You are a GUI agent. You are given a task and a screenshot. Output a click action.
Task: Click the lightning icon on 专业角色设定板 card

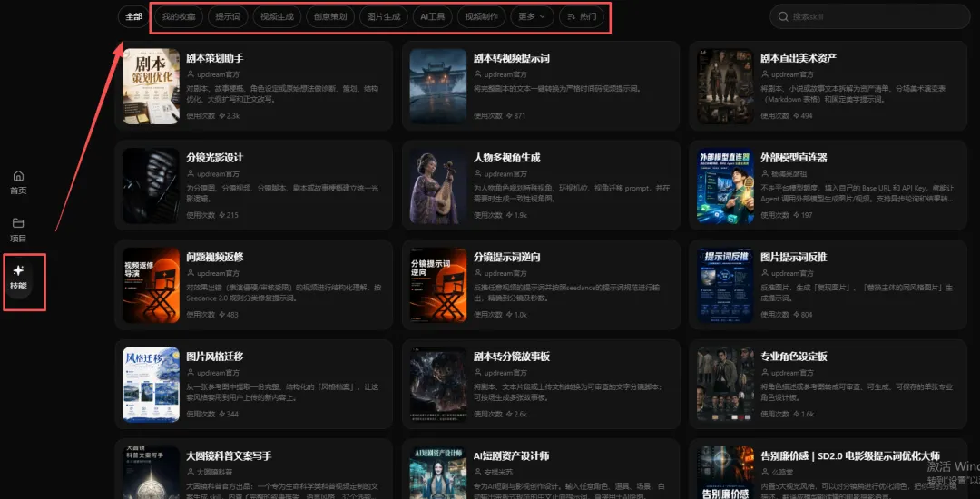[797, 414]
